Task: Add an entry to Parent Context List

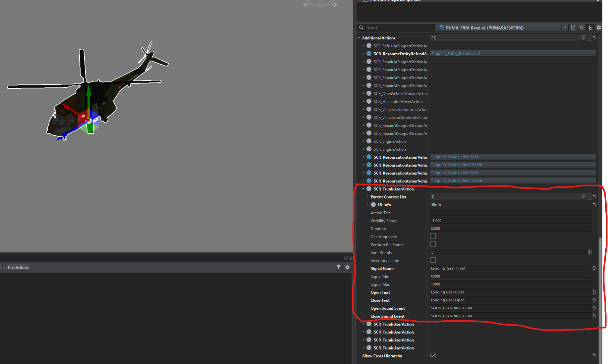Action: (x=583, y=197)
